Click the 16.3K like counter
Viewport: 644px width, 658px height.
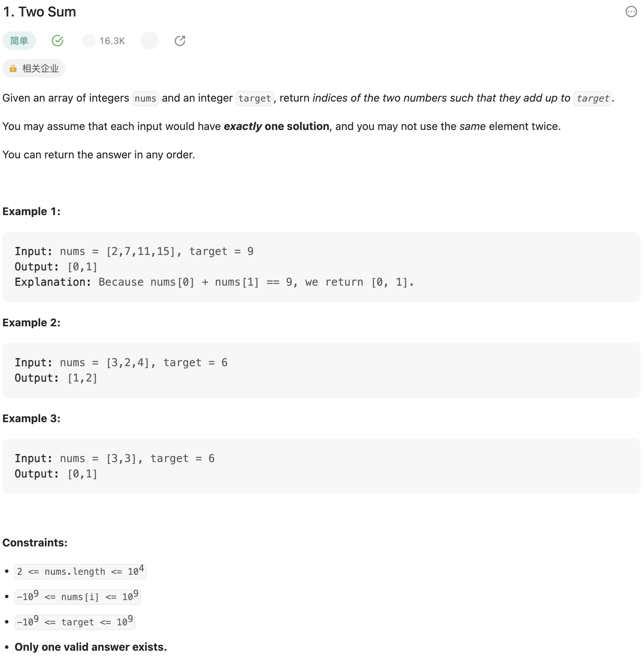(x=112, y=41)
